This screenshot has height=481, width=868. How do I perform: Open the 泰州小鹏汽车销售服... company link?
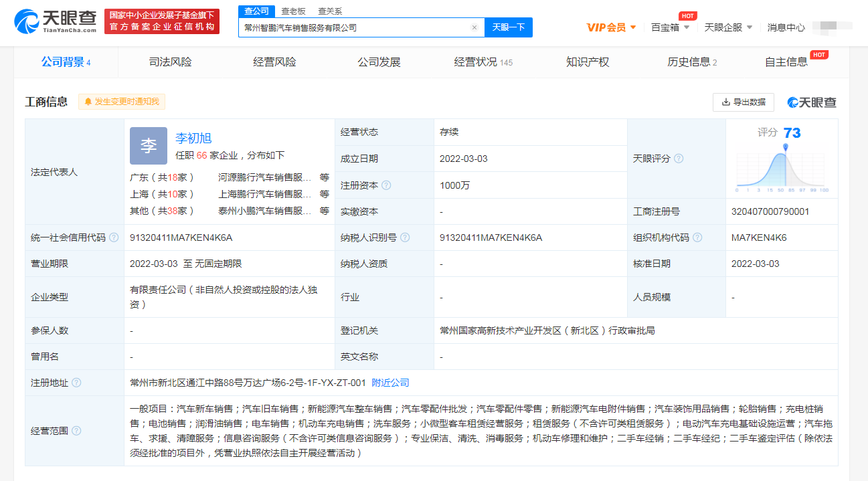[265, 211]
